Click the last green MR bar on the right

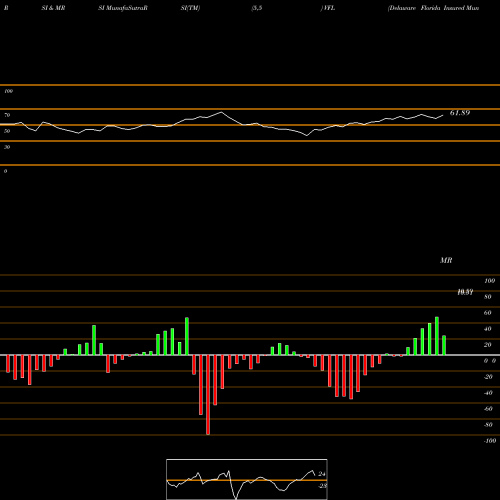[x=444, y=345]
